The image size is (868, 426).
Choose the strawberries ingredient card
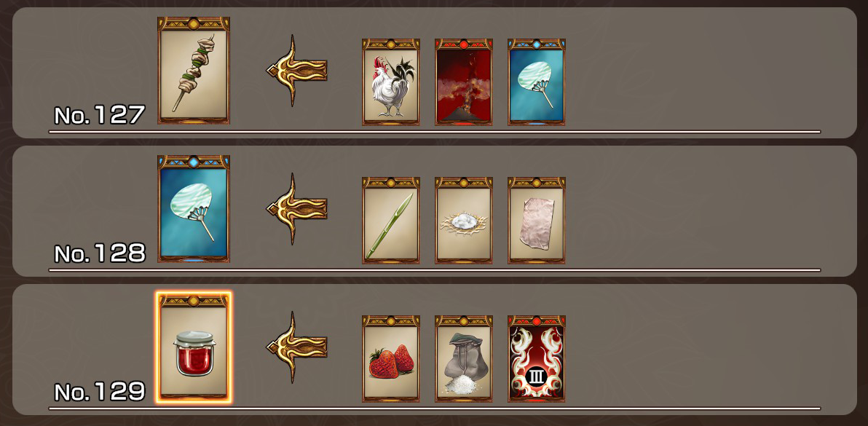[x=391, y=358]
